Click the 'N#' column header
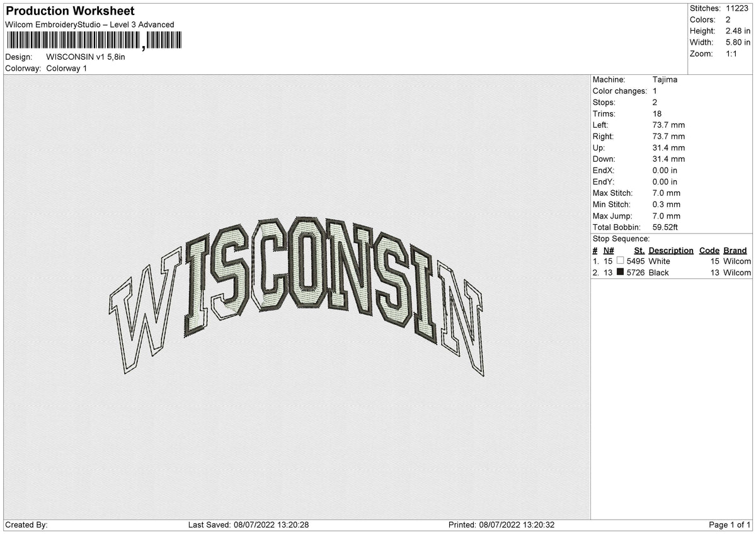The image size is (756, 534). tap(609, 251)
